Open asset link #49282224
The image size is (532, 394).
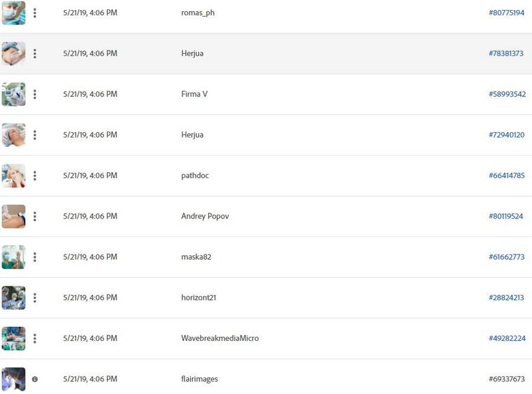tap(507, 338)
